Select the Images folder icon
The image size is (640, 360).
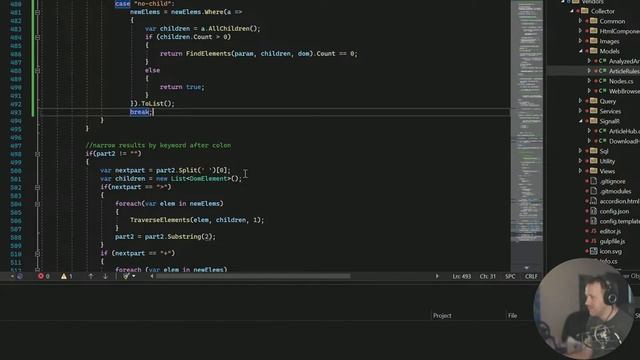pyautogui.click(x=593, y=41)
